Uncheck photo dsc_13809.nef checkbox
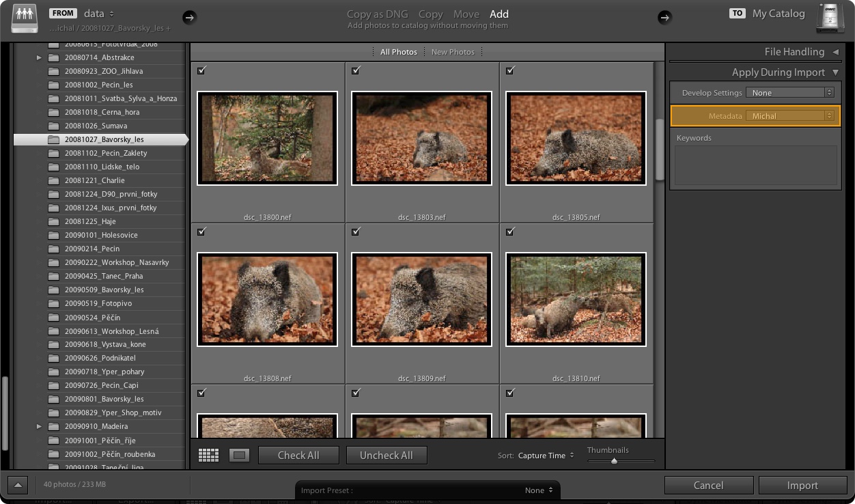The height and width of the screenshot is (504, 855). [x=356, y=232]
